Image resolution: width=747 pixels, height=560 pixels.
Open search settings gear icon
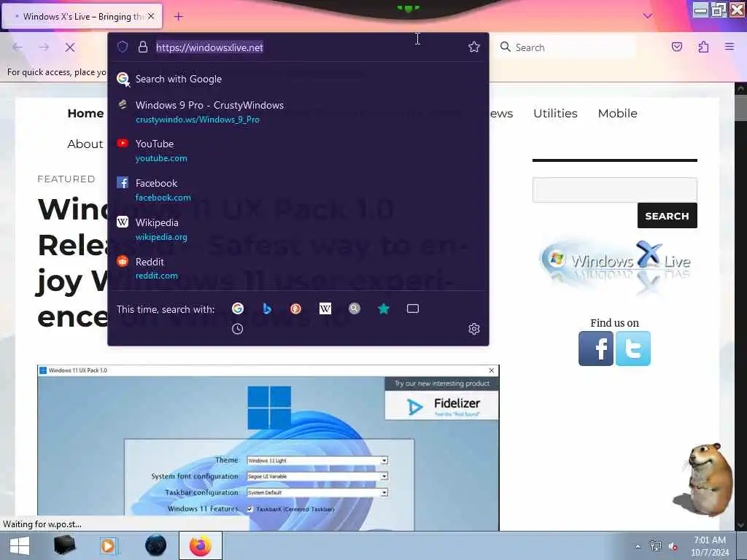pyautogui.click(x=473, y=329)
